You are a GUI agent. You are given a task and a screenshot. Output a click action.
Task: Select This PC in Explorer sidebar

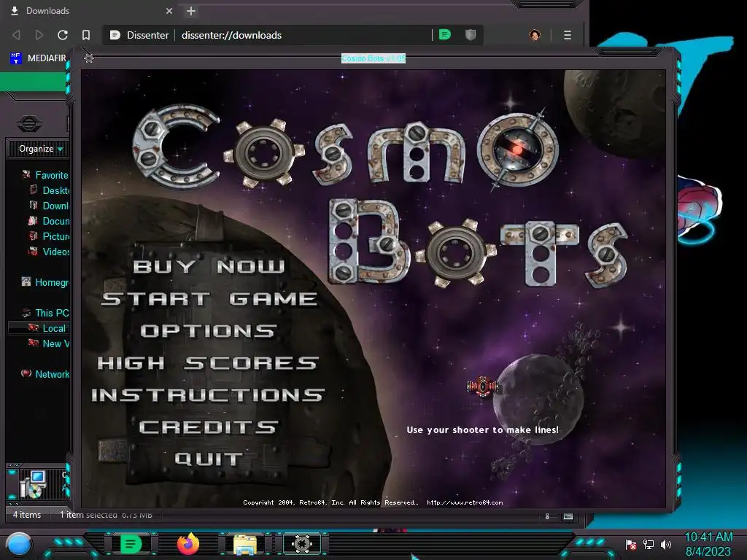(x=46, y=312)
